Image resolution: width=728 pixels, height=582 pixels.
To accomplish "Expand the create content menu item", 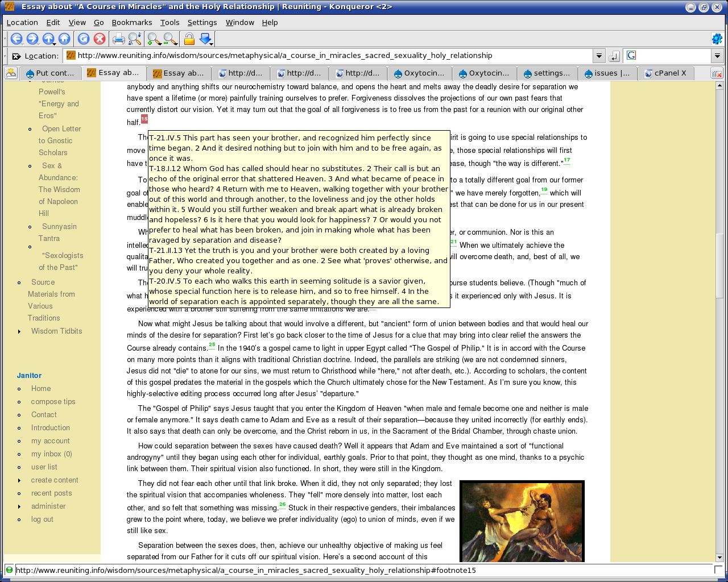I will point(19,480).
